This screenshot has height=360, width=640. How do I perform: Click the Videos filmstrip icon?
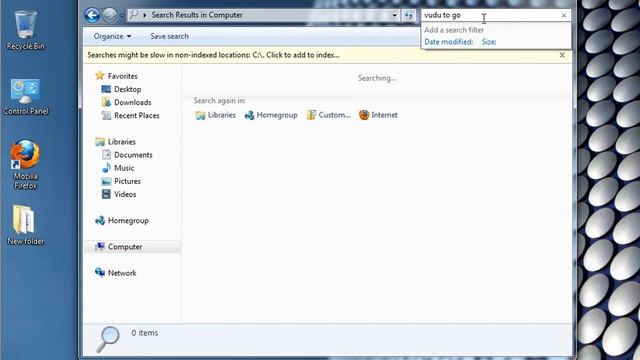click(x=106, y=194)
